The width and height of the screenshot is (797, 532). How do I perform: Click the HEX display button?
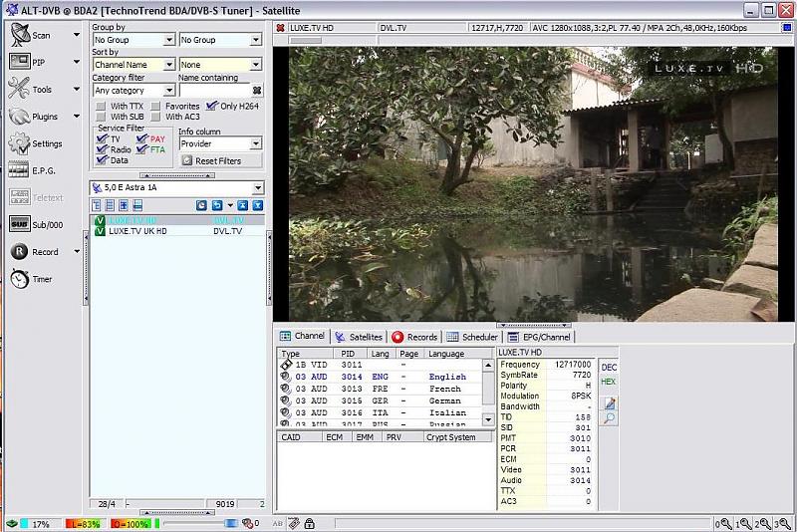[x=609, y=382]
